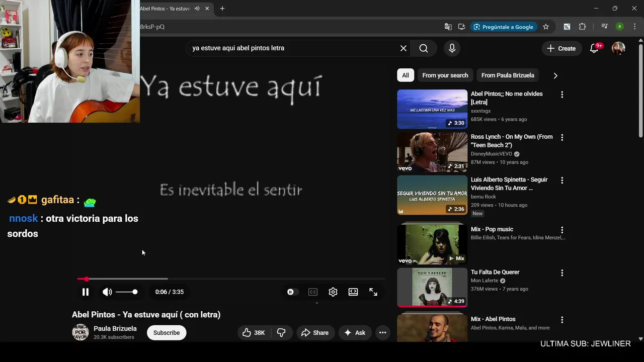Viewport: 644px width, 362px height.
Task: Enter fullscreen mode
Action: (373, 292)
